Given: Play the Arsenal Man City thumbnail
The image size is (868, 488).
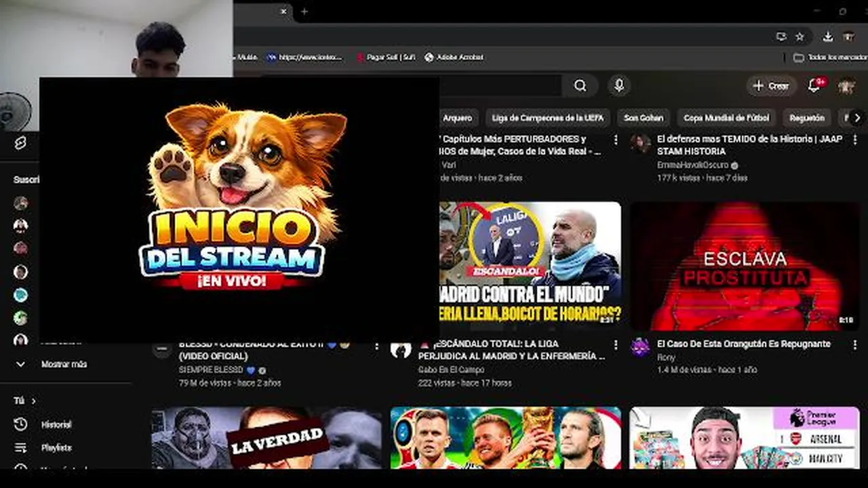Looking at the screenshot, I should 745,438.
